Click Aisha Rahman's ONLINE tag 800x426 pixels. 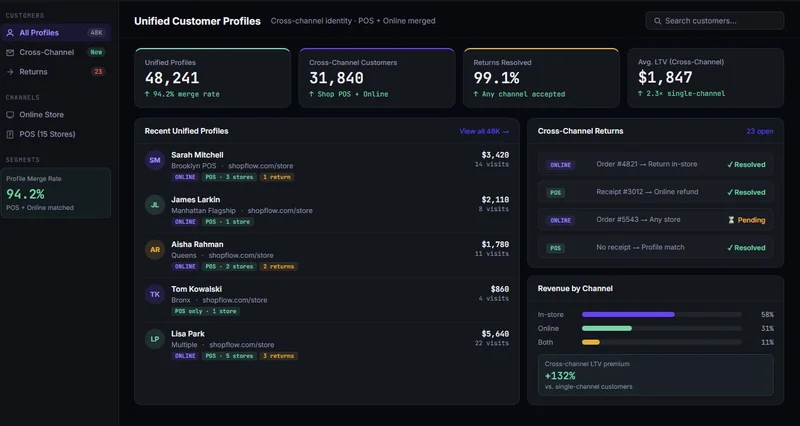click(x=185, y=266)
